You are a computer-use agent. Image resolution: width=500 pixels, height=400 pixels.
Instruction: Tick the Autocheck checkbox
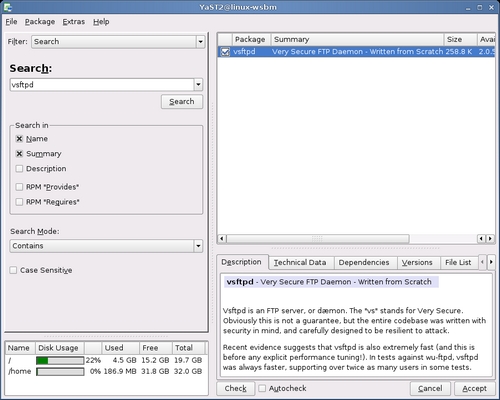point(262,388)
